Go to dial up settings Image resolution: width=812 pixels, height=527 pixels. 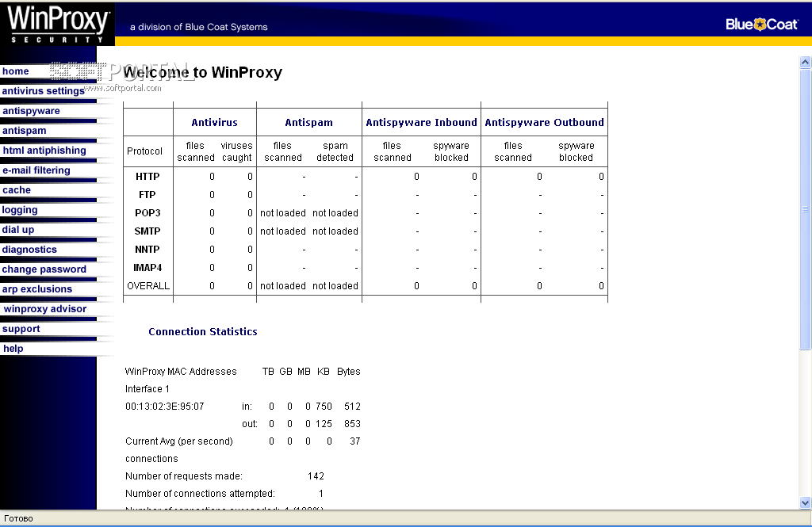(x=18, y=229)
